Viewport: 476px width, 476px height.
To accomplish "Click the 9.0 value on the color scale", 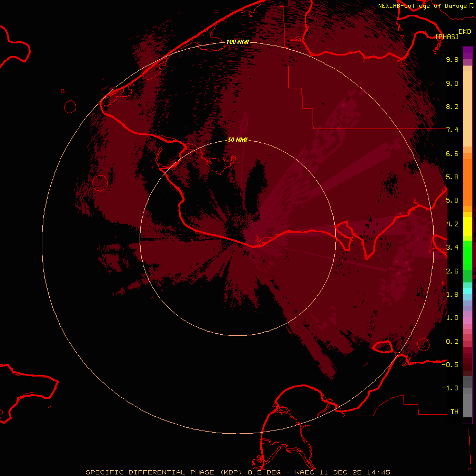I will 452,83.
